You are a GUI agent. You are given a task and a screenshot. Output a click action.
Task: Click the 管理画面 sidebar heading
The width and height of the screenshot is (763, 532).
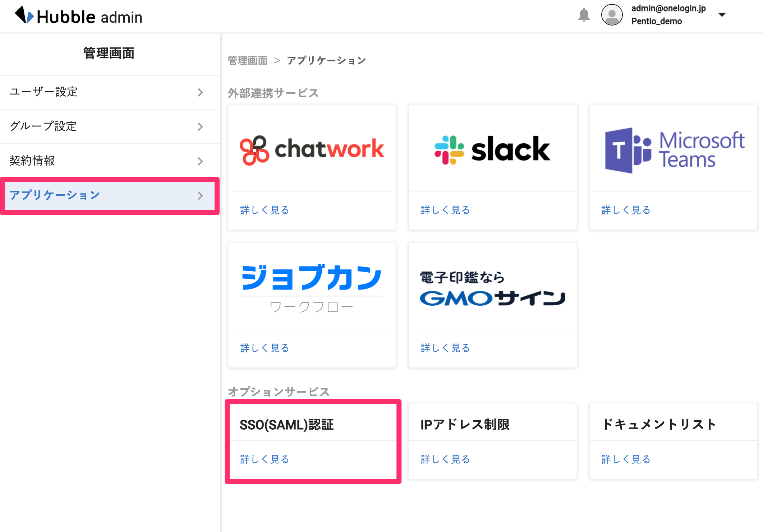(109, 53)
